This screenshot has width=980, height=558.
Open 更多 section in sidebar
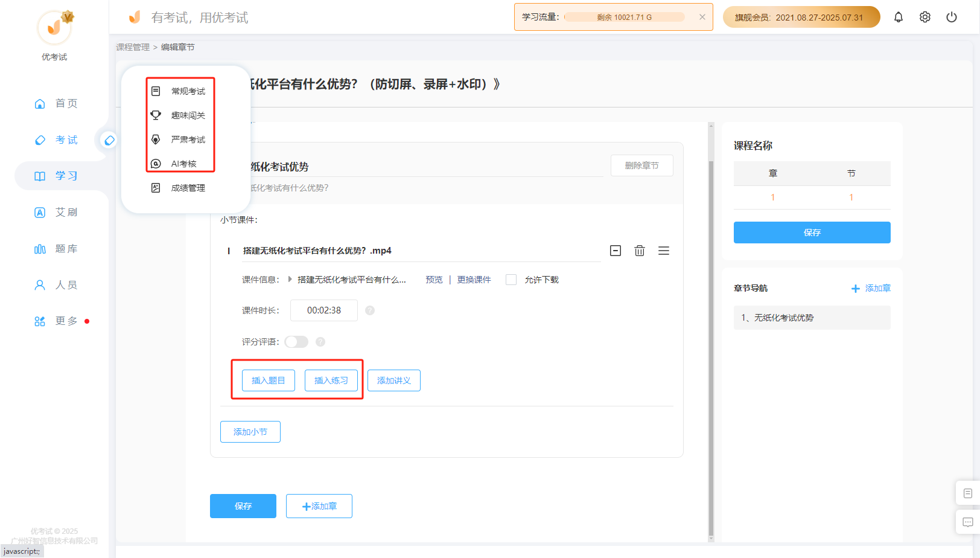(56, 321)
